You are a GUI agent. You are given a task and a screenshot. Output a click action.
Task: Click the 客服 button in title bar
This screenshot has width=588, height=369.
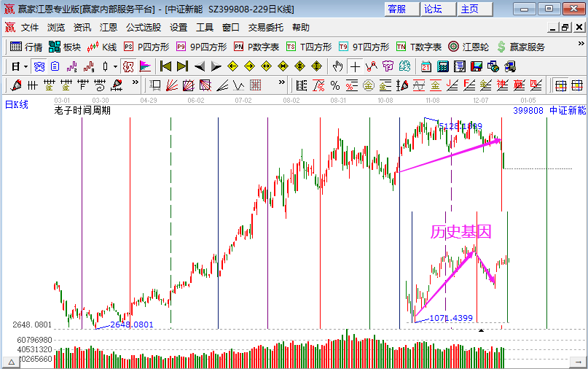pos(401,9)
